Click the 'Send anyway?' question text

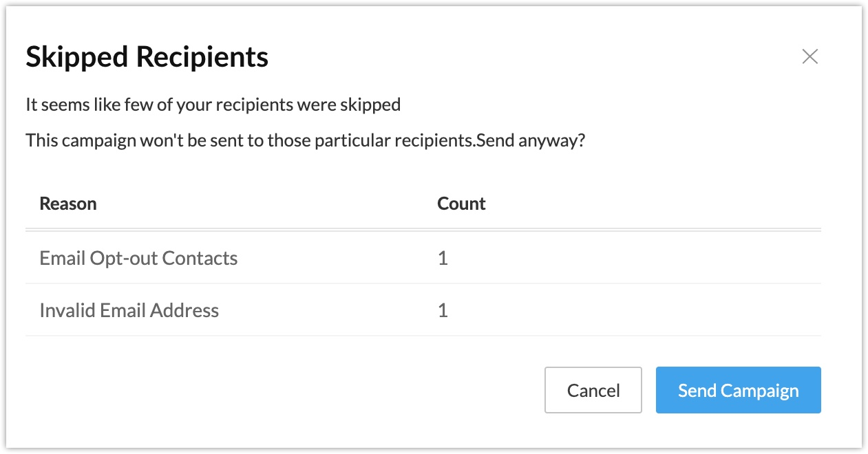coord(531,141)
